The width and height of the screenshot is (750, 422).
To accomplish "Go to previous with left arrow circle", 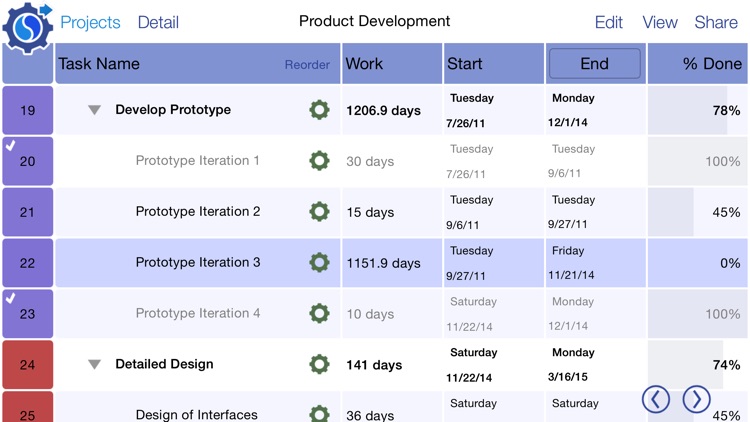I will coord(656,399).
